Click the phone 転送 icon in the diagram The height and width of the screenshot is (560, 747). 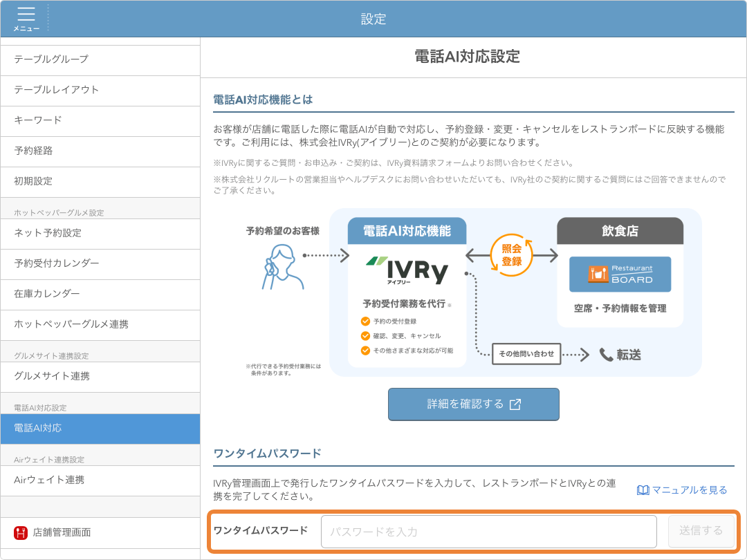[606, 355]
